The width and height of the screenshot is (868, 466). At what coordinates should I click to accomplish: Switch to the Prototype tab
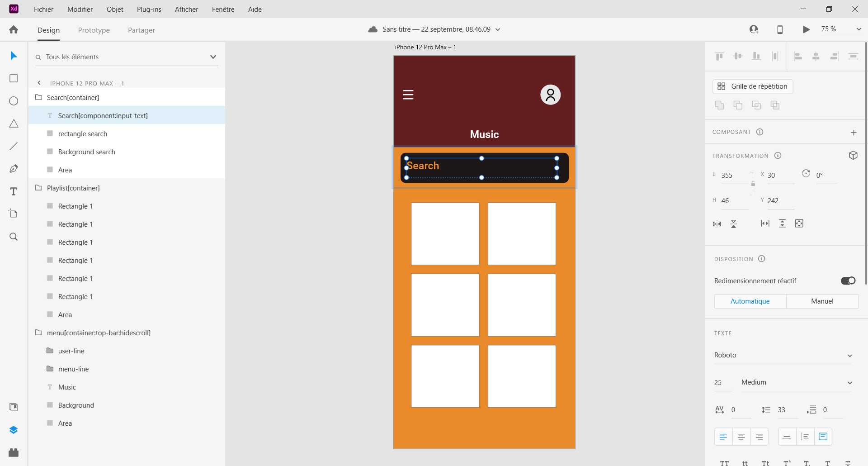point(94,30)
